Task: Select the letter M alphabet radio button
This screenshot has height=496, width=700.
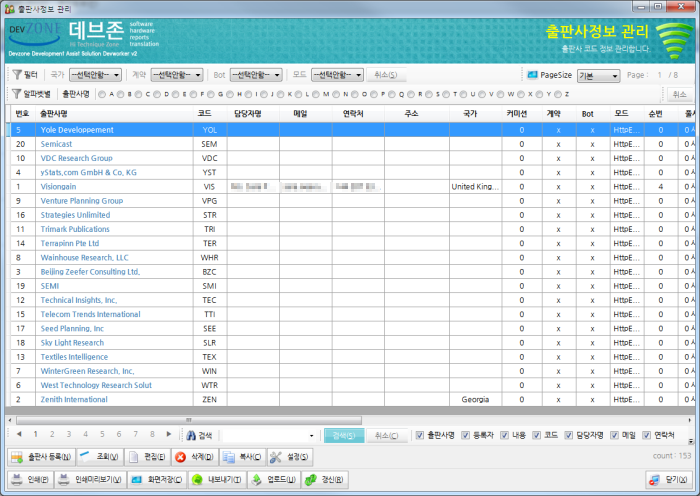Action: 316,94
